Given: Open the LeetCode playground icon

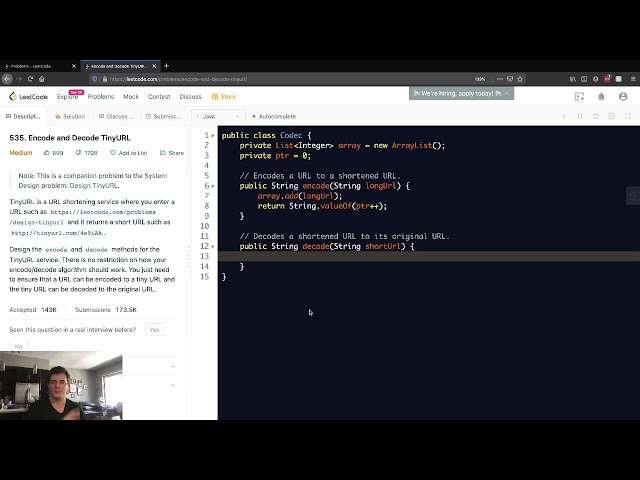Looking at the screenshot, I should 579,97.
